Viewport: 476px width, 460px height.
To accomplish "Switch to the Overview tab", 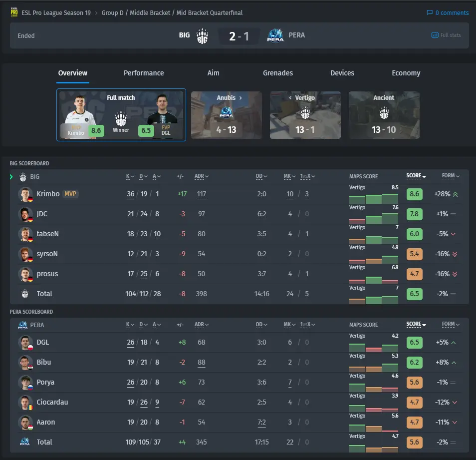I will point(72,73).
